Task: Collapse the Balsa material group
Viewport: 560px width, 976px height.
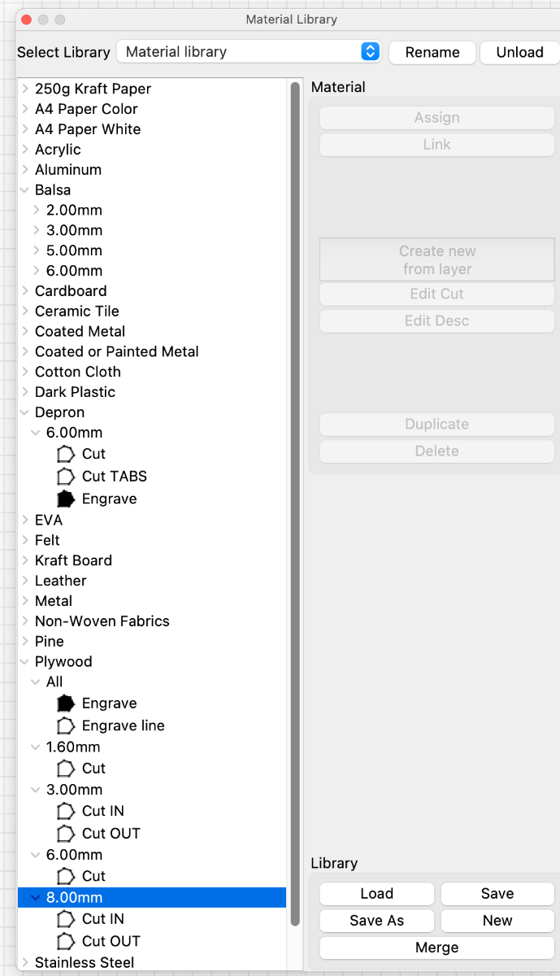Action: point(25,190)
